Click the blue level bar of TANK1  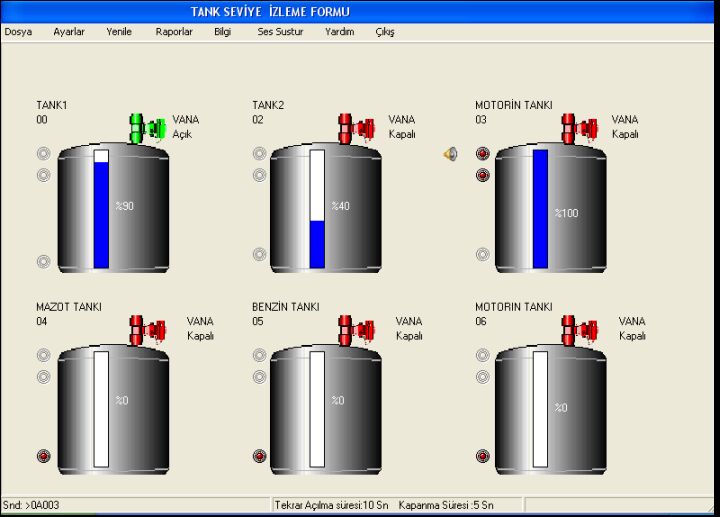[101, 215]
